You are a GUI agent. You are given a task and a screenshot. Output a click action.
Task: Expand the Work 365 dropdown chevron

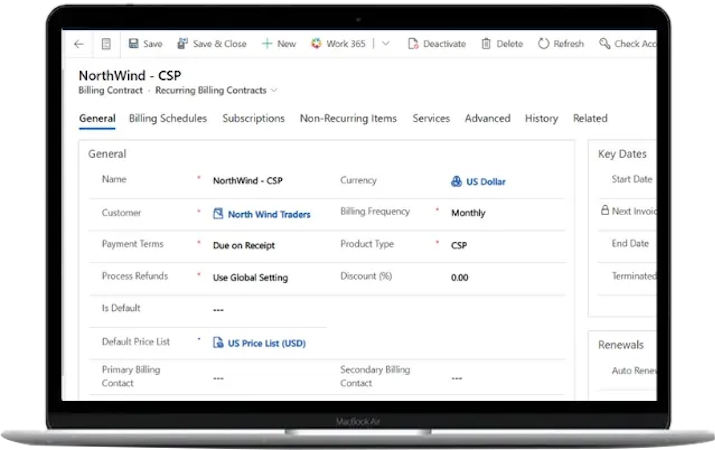coord(386,44)
